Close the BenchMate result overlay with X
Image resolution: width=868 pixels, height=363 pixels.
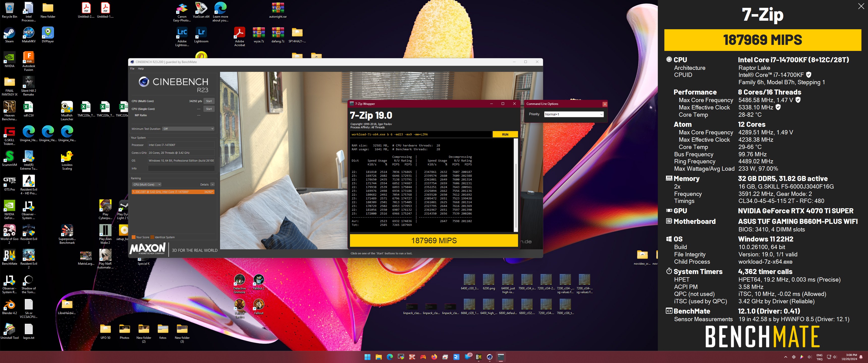tap(861, 6)
